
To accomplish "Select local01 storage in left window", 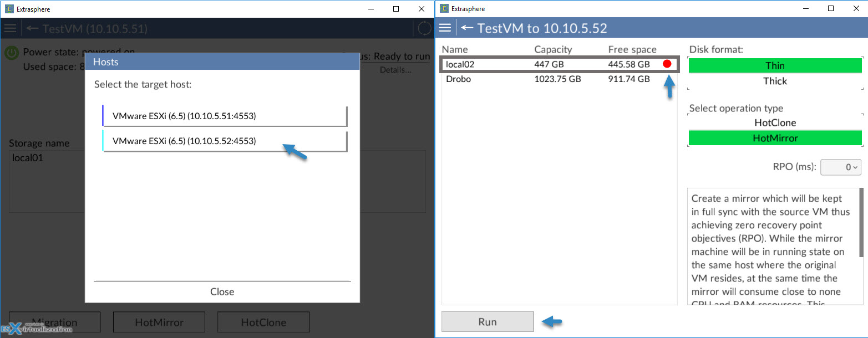I will 28,158.
